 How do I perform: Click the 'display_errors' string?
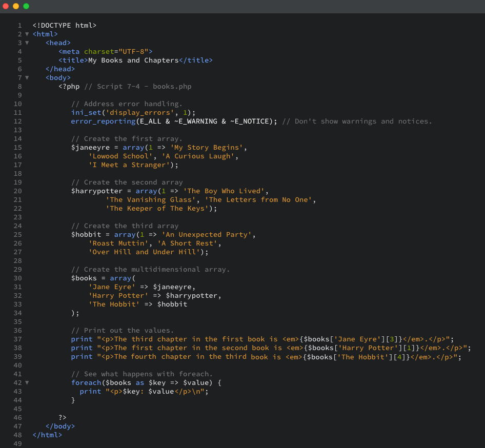pyautogui.click(x=140, y=113)
